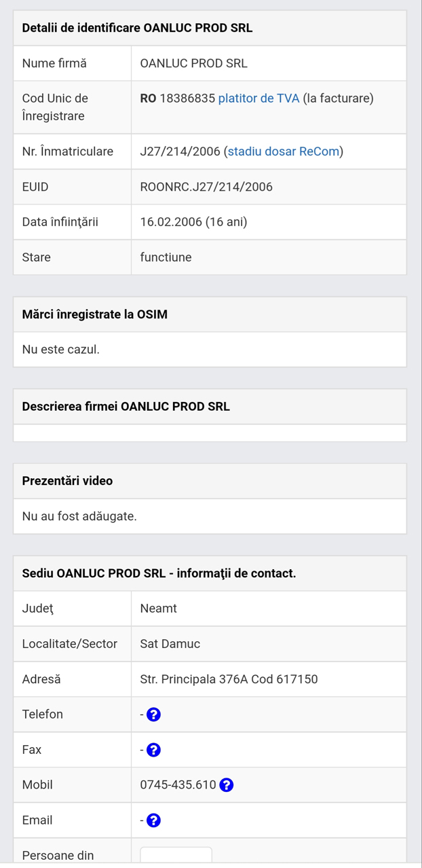
Task: Click the Telefon question mark help icon
Action: [x=153, y=715]
